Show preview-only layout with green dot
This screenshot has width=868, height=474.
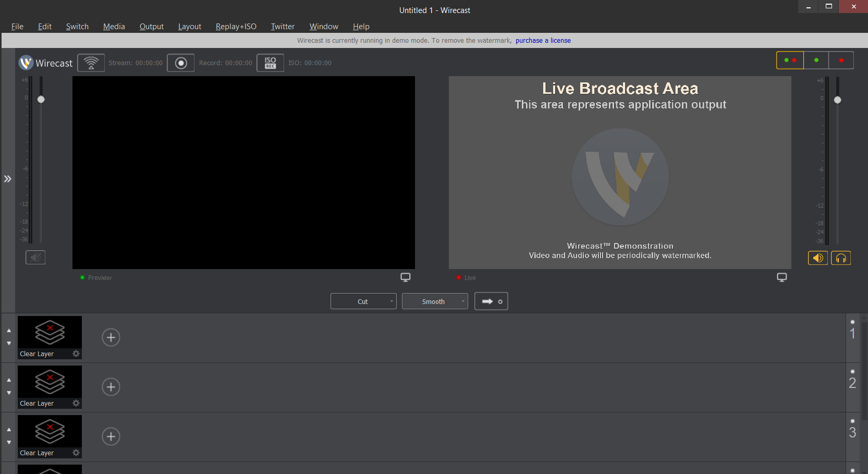tap(816, 60)
